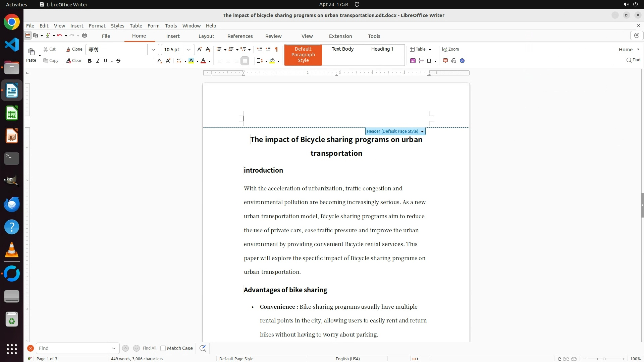This screenshot has width=644, height=362.
Task: Click into the Find text field
Action: coord(72,348)
